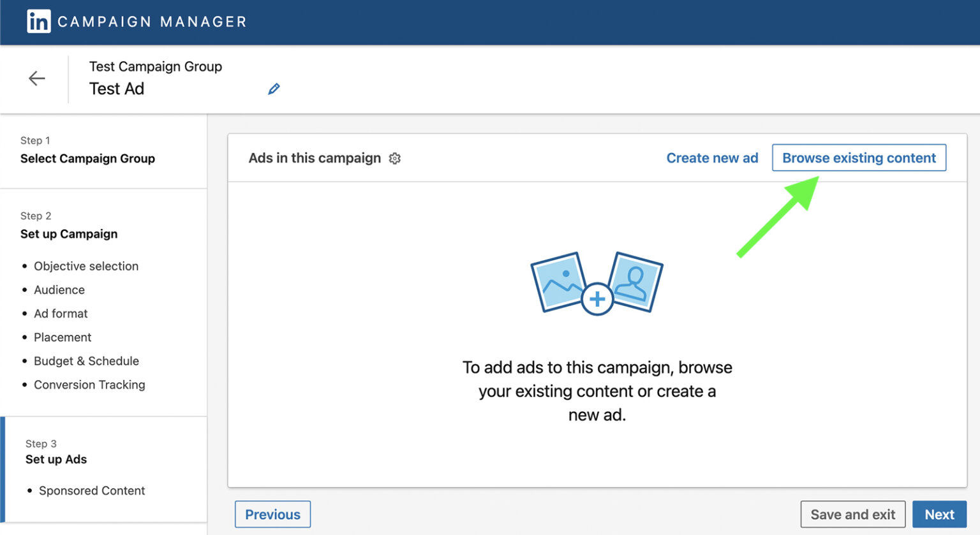Select the plus icon in the empty ads graphic

coord(596,298)
